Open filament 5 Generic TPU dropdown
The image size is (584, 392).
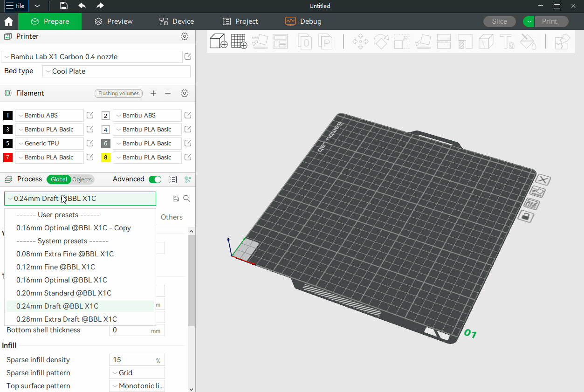coord(49,144)
